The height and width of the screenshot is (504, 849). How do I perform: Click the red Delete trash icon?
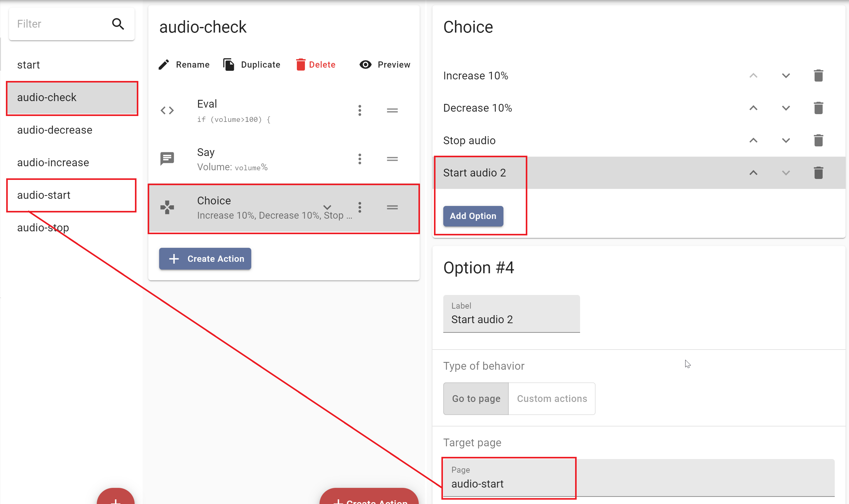(301, 64)
